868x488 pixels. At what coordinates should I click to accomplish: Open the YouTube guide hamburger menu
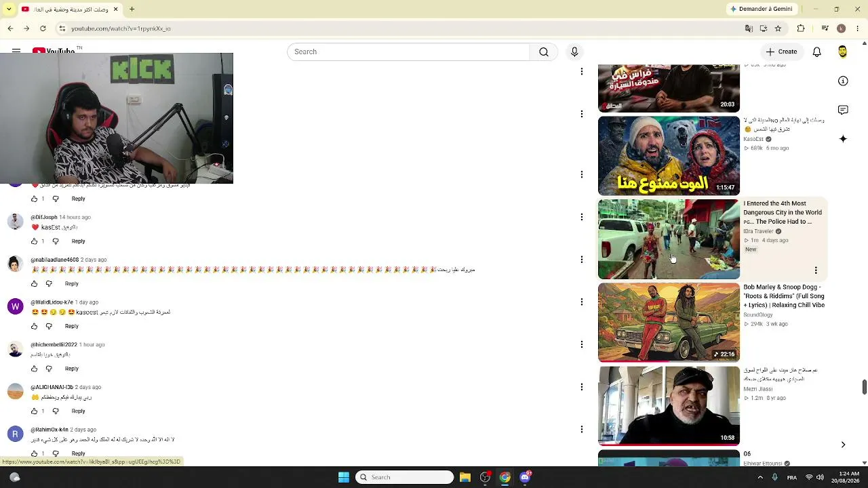click(16, 52)
